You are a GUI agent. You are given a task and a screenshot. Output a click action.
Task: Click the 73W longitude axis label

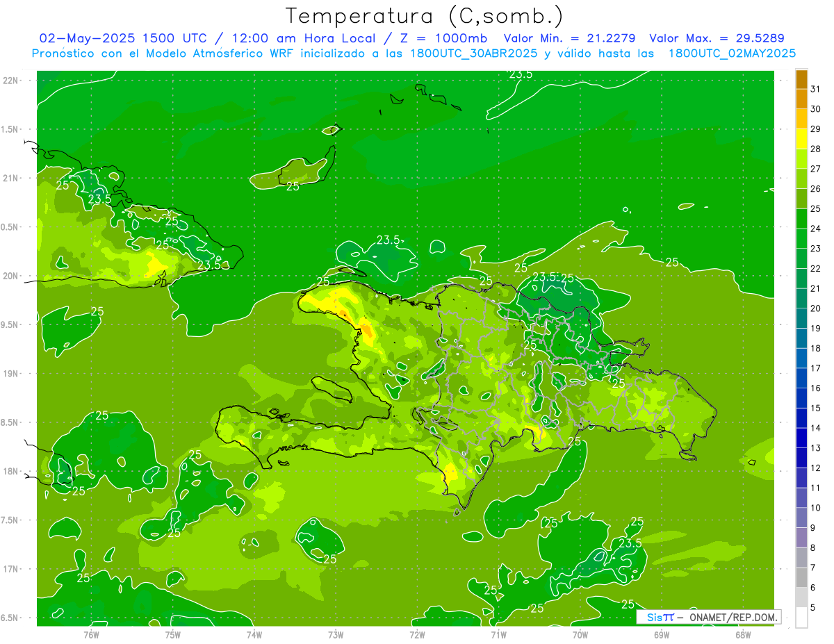336,635
